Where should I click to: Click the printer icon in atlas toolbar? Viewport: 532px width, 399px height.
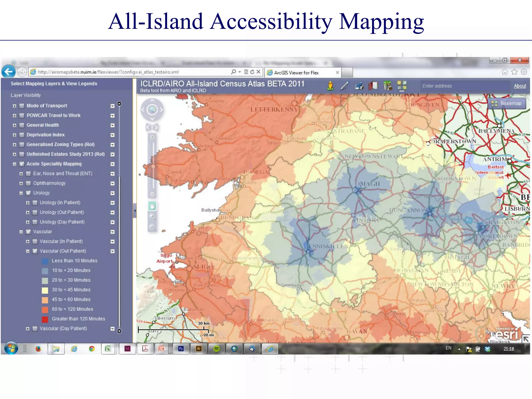click(359, 86)
